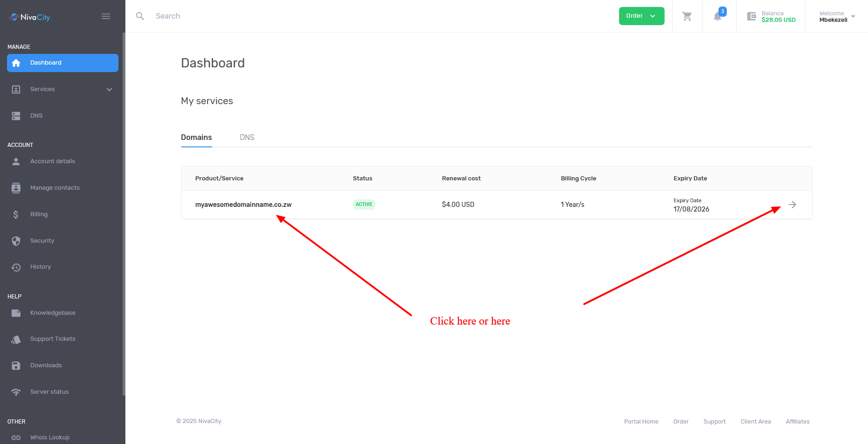The image size is (868, 444).
Task: Click the Portal Home footer link
Action: [641, 422]
